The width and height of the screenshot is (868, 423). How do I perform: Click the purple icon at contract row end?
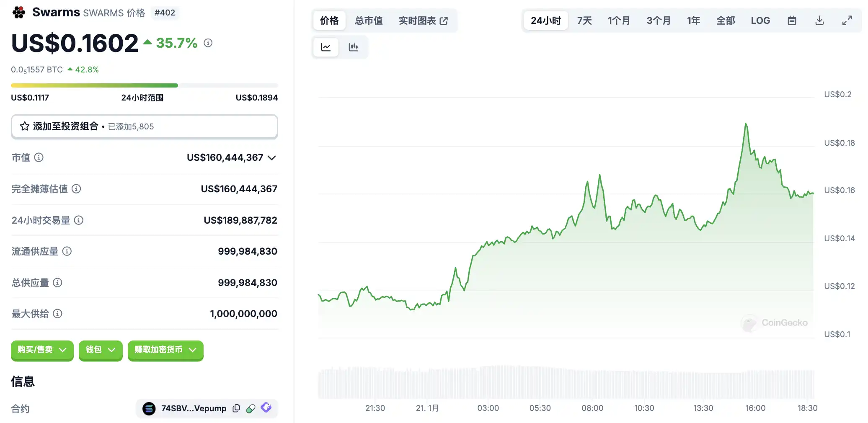click(266, 408)
